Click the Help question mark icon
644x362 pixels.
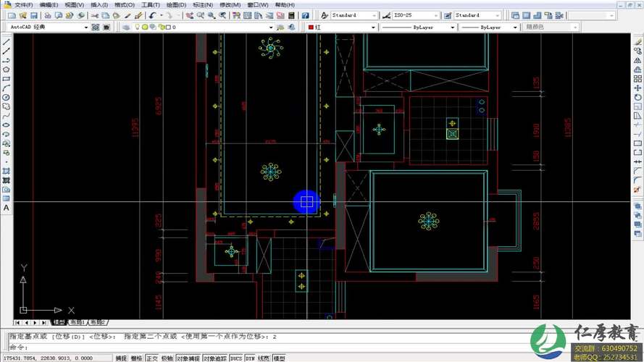(305, 15)
